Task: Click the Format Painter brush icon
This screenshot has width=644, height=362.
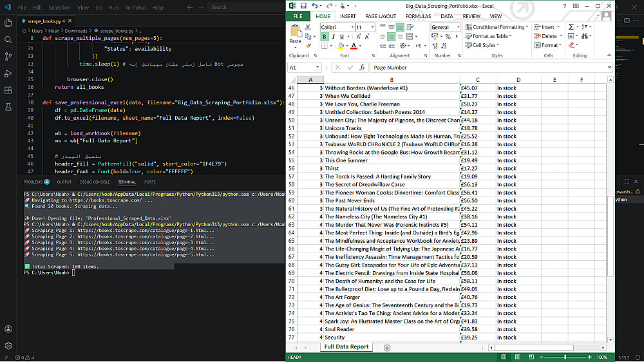Action: (x=307, y=45)
